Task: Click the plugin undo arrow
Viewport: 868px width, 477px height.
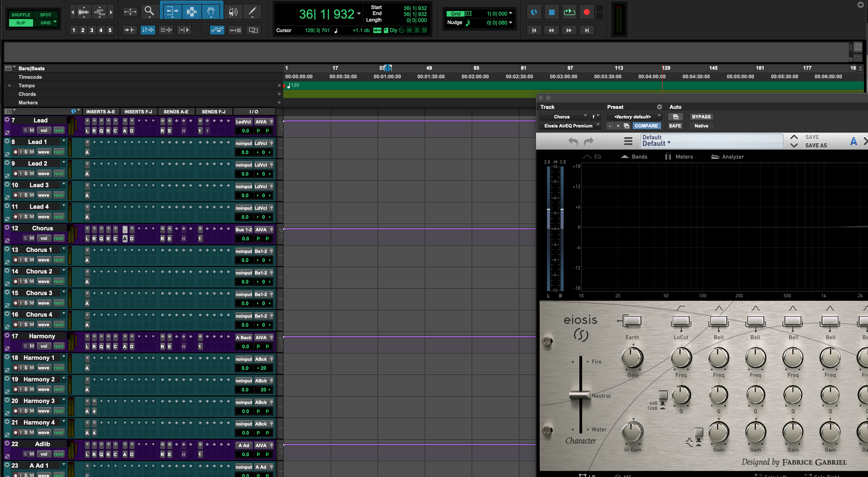Action: click(x=573, y=141)
